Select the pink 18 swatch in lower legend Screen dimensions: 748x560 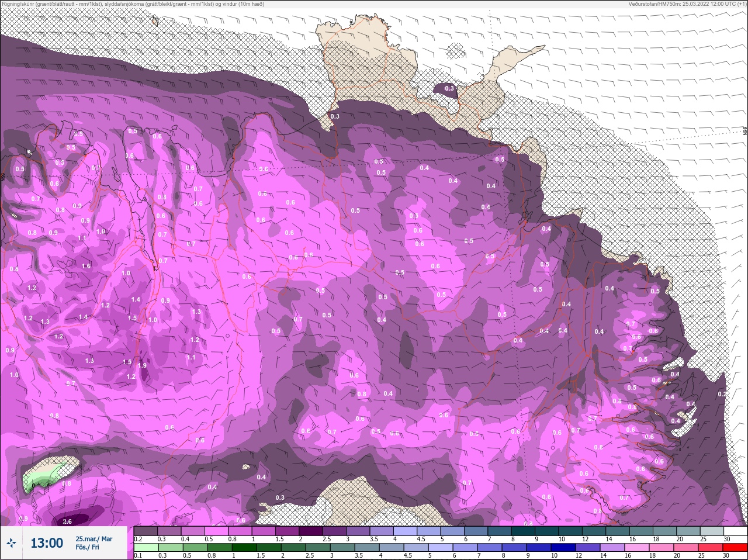tap(662, 548)
